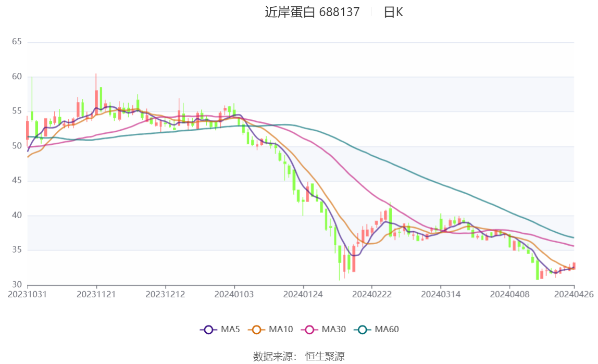Toggle the MA5 series via its text label
The width and height of the screenshot is (598, 364).
coord(230,329)
